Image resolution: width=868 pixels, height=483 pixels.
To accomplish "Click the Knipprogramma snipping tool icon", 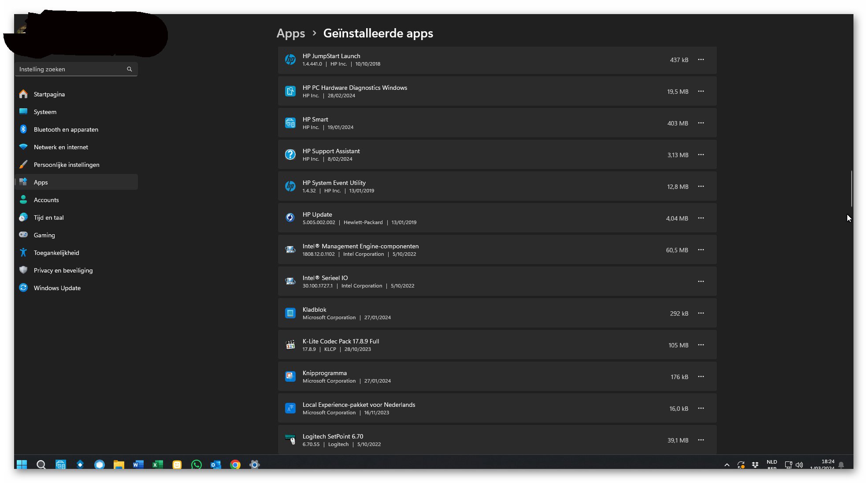I will 290,376.
